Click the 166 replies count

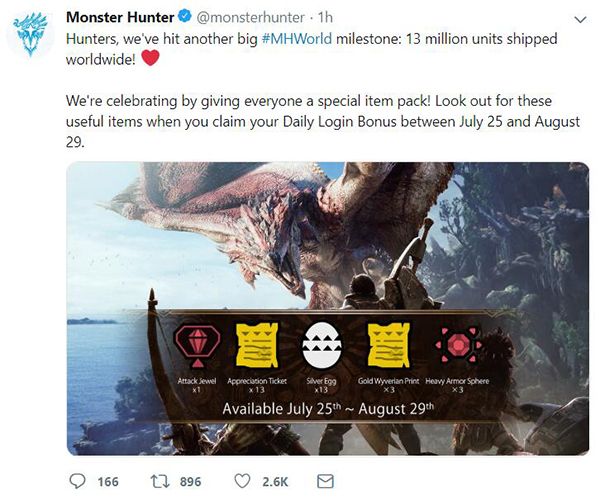click(x=108, y=482)
